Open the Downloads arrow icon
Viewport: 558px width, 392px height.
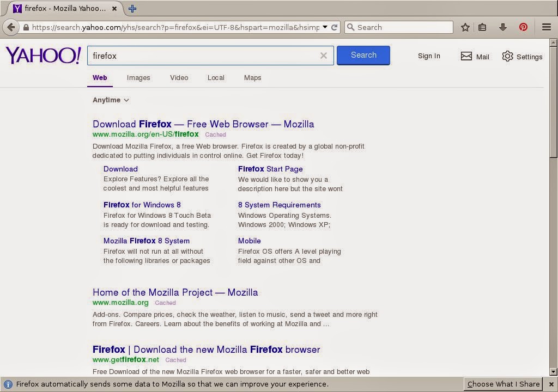(503, 27)
